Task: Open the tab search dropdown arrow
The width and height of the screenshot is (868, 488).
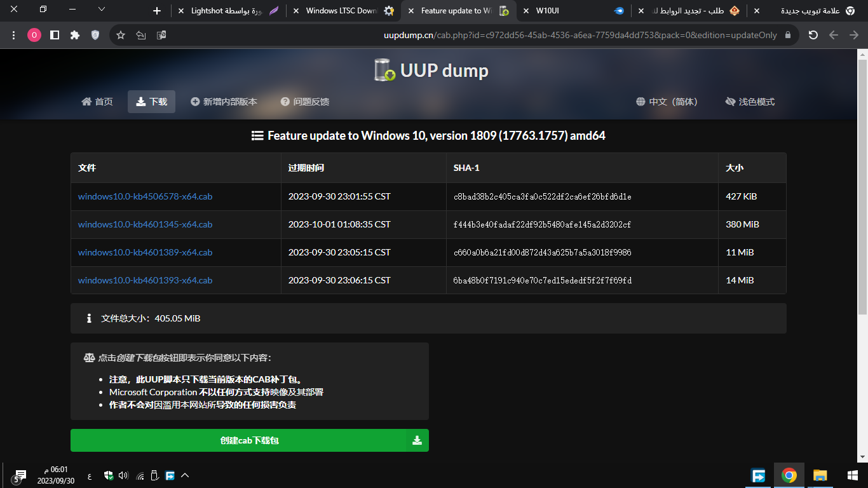Action: click(x=102, y=10)
